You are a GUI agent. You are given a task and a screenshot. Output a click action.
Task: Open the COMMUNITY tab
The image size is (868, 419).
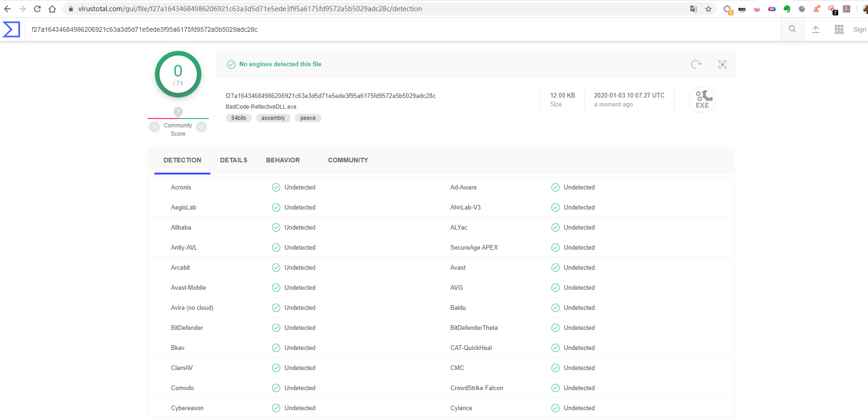(x=348, y=160)
